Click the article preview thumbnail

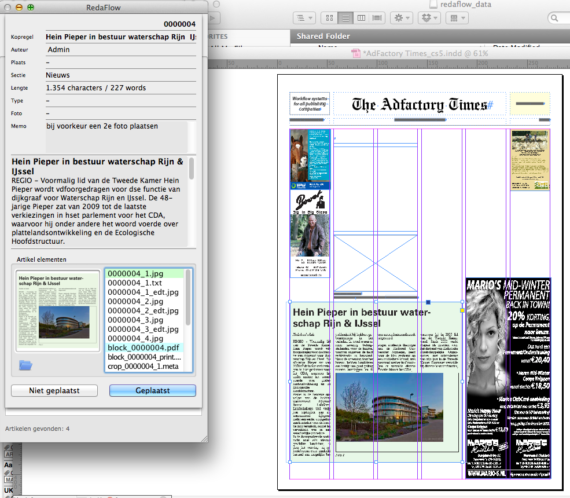(x=57, y=311)
